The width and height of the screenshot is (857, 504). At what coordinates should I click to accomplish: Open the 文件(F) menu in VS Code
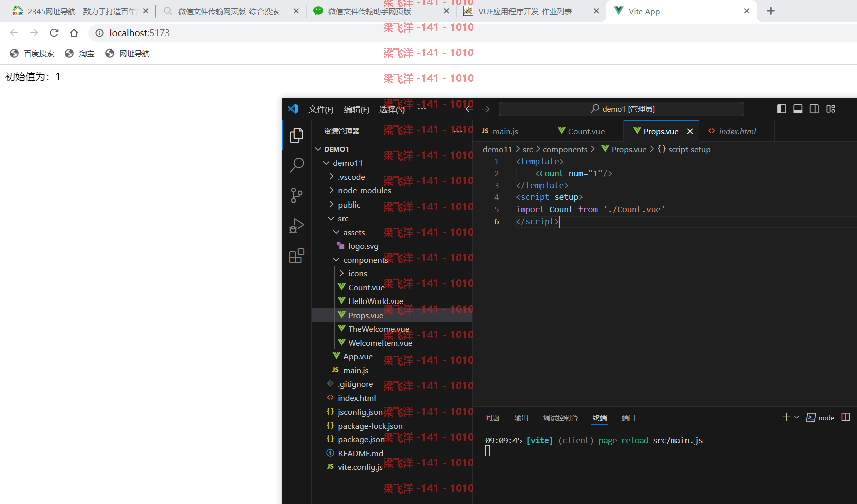pos(321,109)
